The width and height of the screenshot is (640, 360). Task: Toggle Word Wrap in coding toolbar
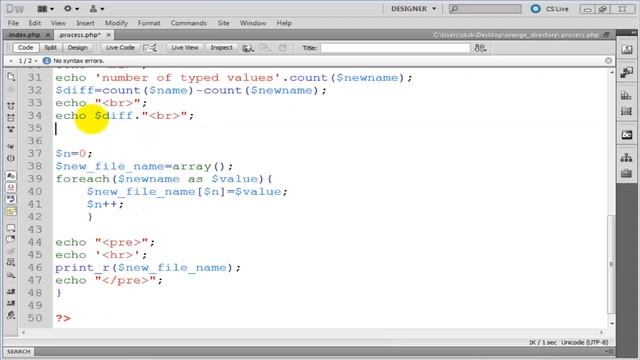(11, 199)
